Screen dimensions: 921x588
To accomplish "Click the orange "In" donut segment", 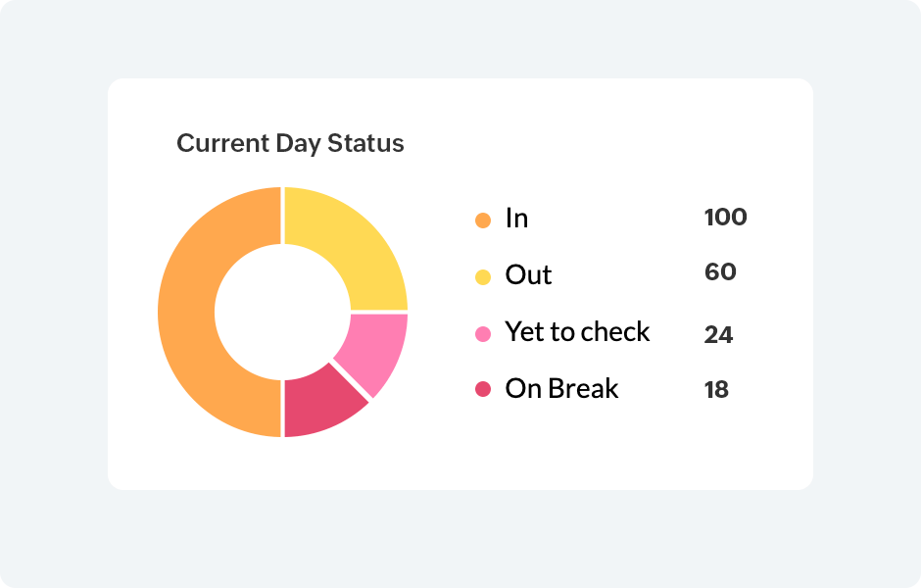I will pyautogui.click(x=186, y=312).
